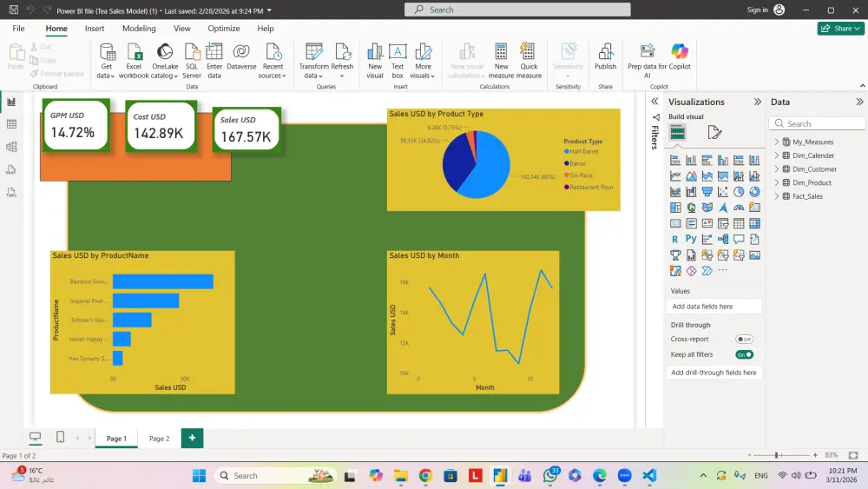Open OneLake catalog dropdown
The height and width of the screenshot is (489, 868).
(164, 61)
